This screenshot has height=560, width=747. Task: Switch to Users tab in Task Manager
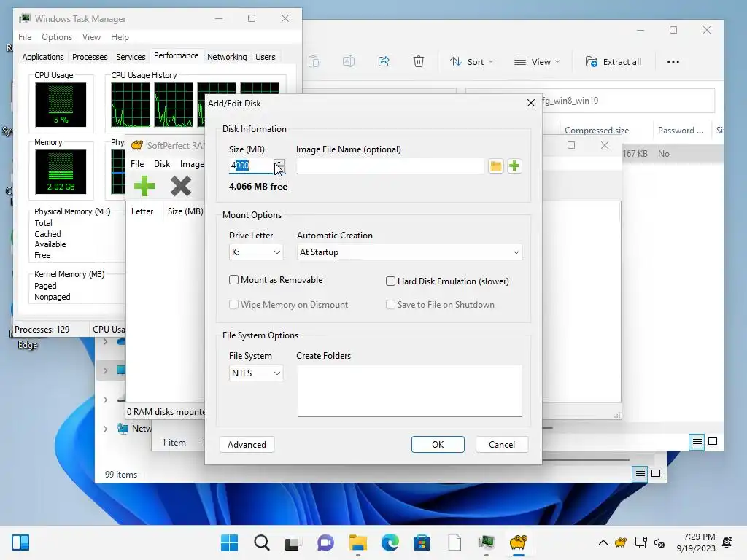[x=266, y=57]
